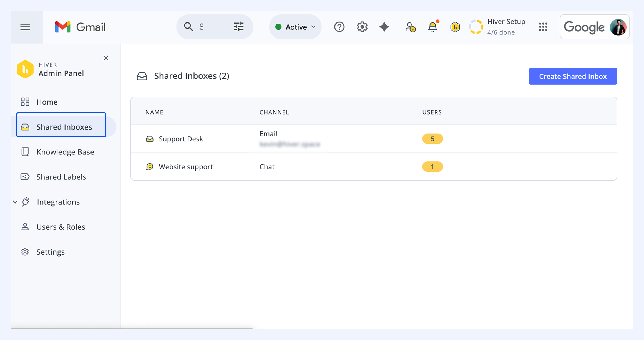Click the AI sparkle icon
Screen dimensions: 644x340
point(384,27)
